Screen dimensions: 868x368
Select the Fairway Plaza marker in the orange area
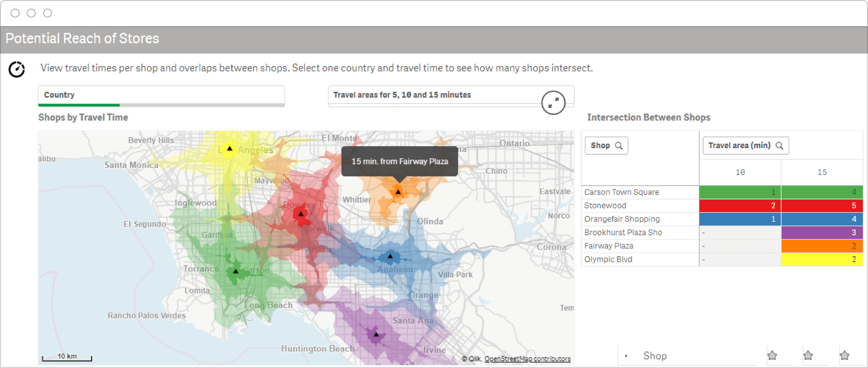398,192
